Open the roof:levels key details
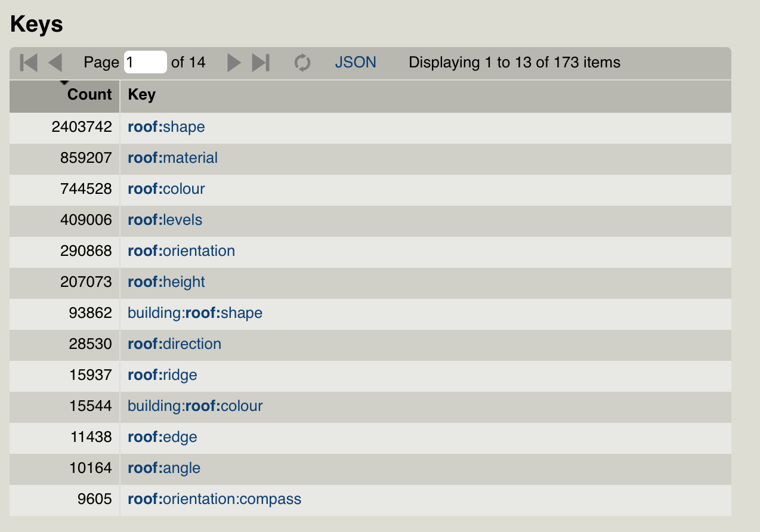 (x=165, y=219)
